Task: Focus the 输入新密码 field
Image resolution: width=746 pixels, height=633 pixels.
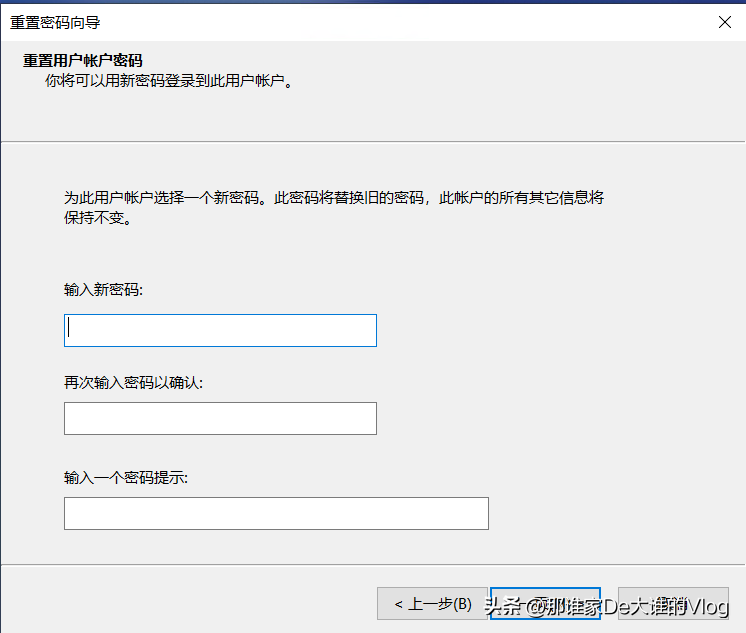Action: pos(220,330)
